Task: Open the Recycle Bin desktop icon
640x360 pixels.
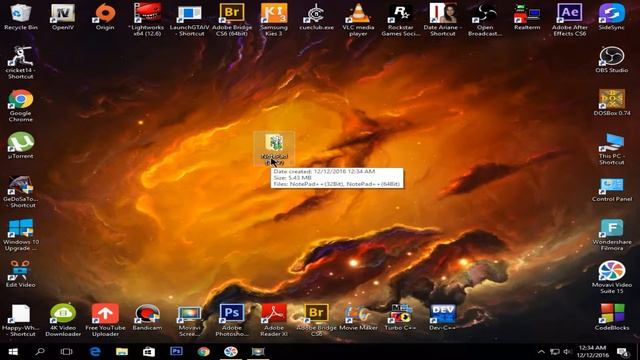Action: pos(20,17)
